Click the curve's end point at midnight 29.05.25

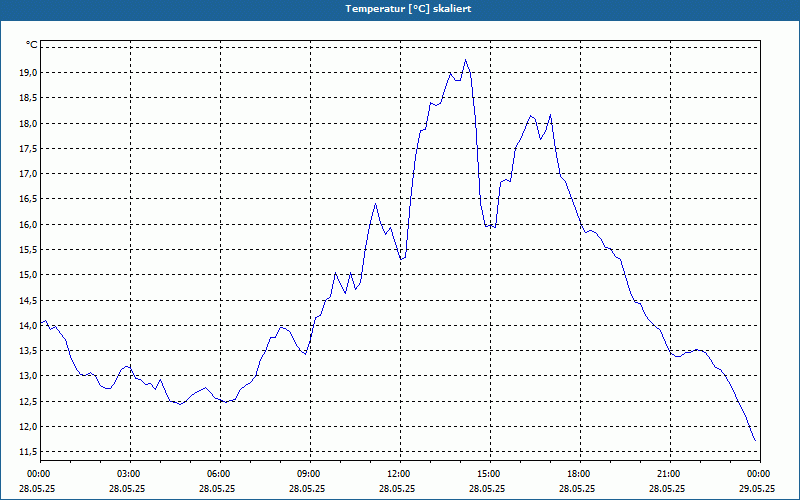click(x=755, y=440)
